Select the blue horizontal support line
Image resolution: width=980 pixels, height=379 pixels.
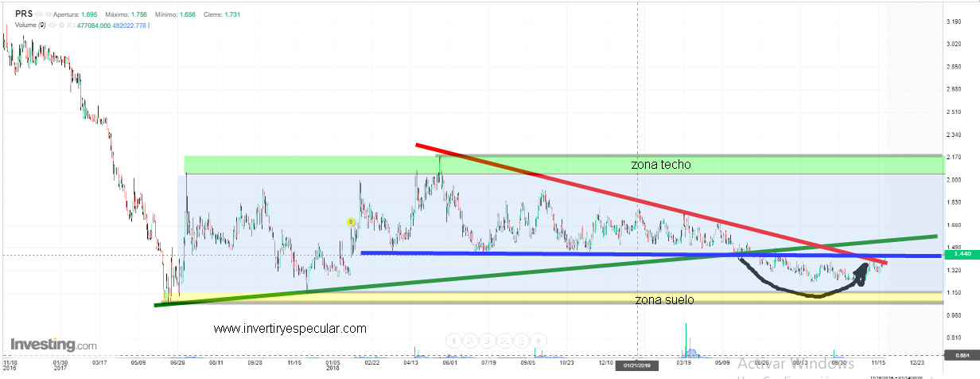tap(557, 254)
